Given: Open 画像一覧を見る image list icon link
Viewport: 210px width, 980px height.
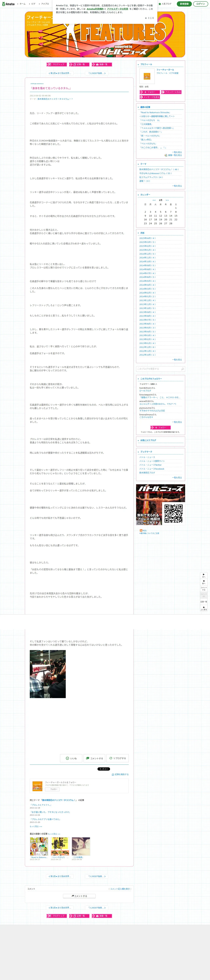Looking at the screenshot, I should click(x=173, y=155).
